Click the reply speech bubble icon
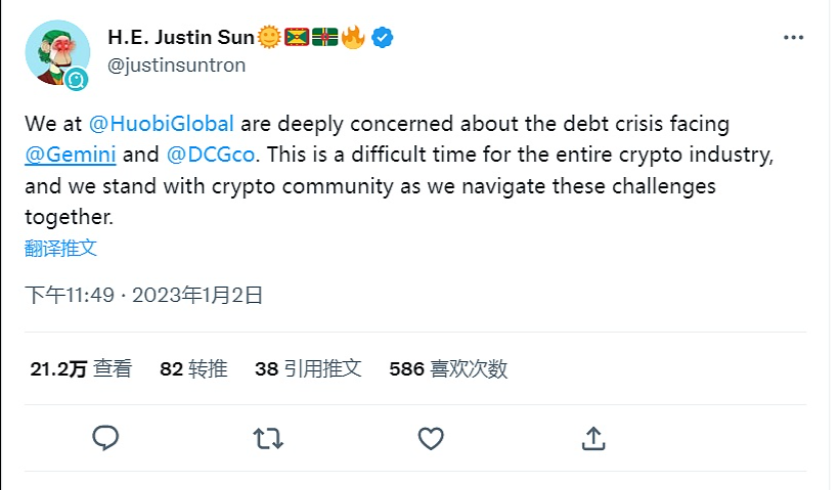Viewport: 835px width, 490px height. (x=106, y=437)
